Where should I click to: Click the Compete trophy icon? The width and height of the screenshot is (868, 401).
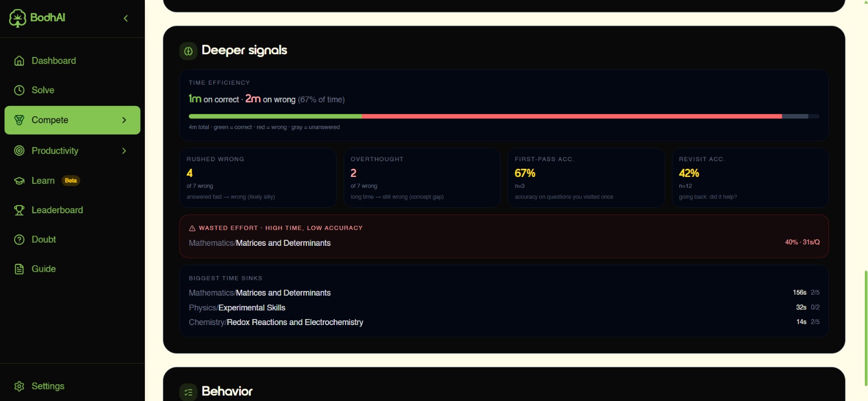(19, 120)
